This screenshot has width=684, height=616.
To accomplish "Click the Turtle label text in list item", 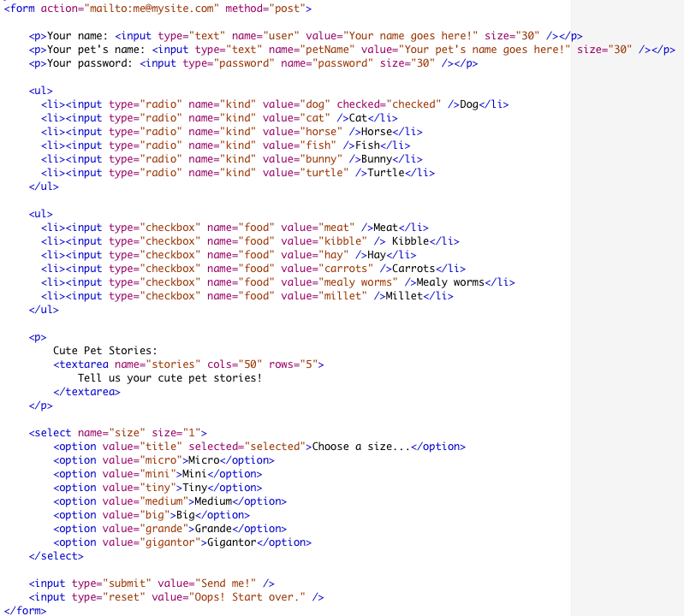I will coord(386,173).
